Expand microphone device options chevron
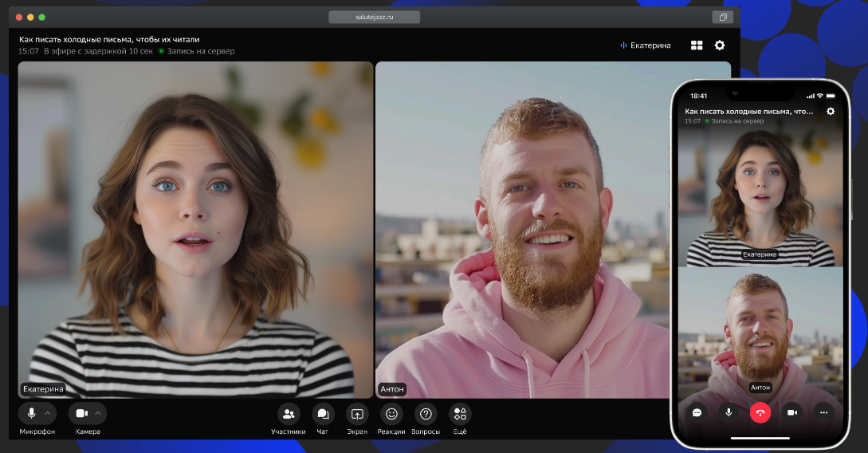 click(48, 413)
